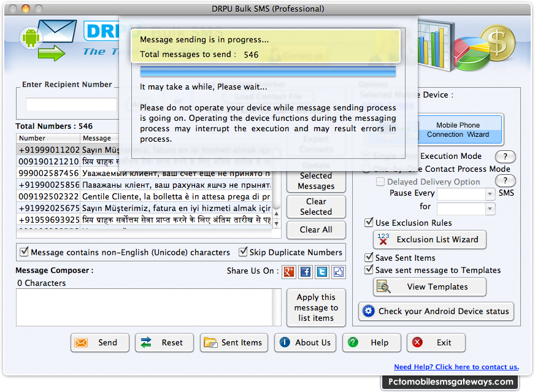The height and width of the screenshot is (392, 535).
Task: Click Clear All button
Action: (x=316, y=229)
